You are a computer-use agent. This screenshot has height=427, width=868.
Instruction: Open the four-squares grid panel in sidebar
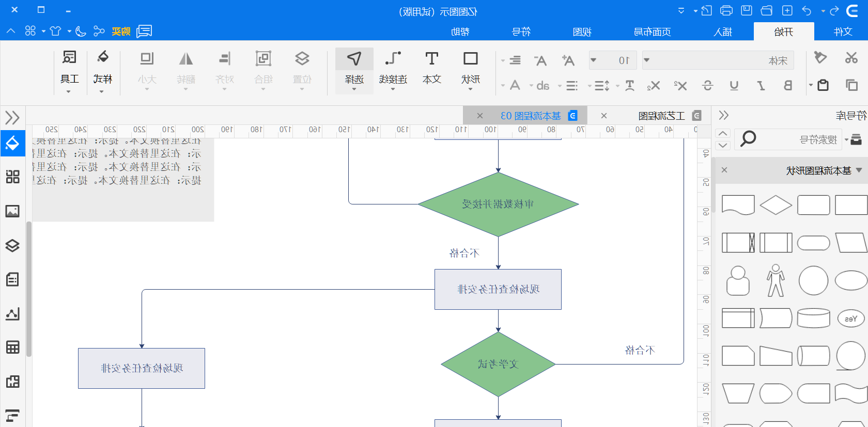point(12,177)
